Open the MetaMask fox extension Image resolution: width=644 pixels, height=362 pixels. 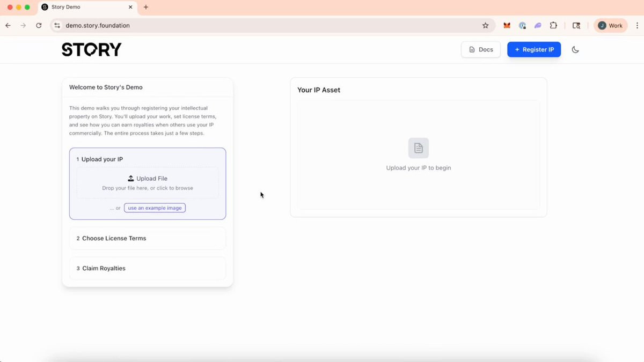507,25
